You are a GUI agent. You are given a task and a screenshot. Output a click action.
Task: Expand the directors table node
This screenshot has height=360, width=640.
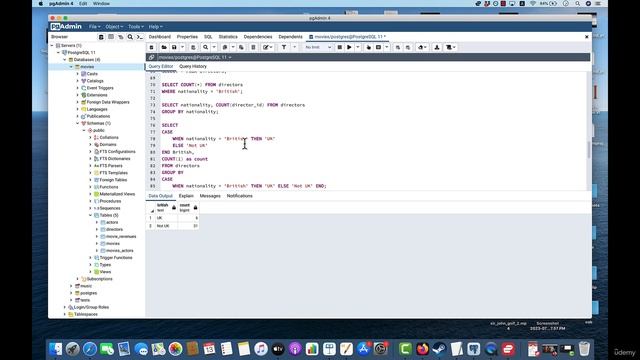[x=97, y=229]
